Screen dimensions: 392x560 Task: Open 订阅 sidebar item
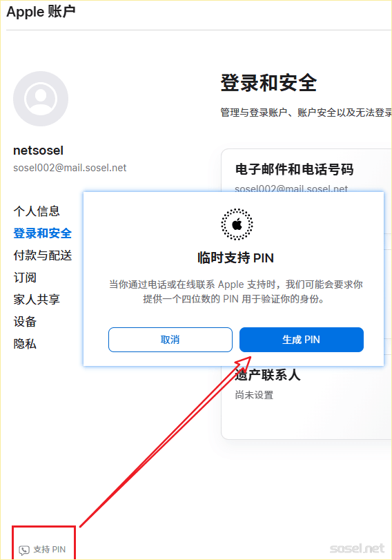(25, 278)
